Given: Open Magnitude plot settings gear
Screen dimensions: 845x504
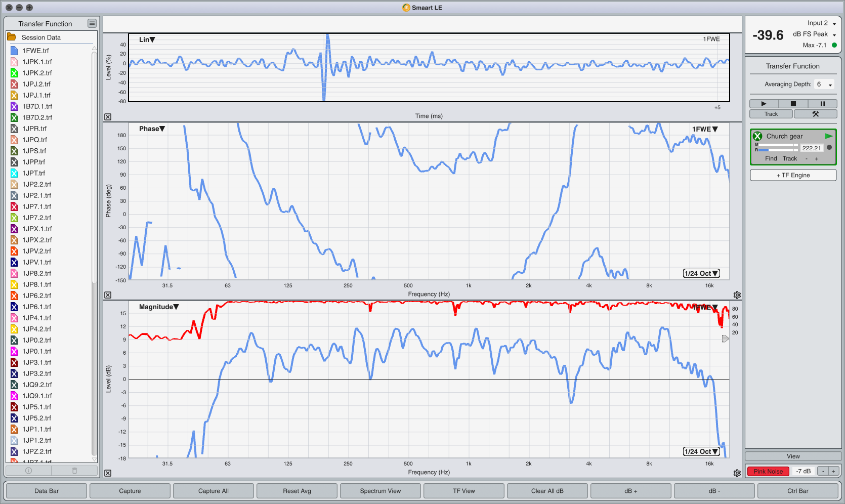Looking at the screenshot, I should [737, 473].
